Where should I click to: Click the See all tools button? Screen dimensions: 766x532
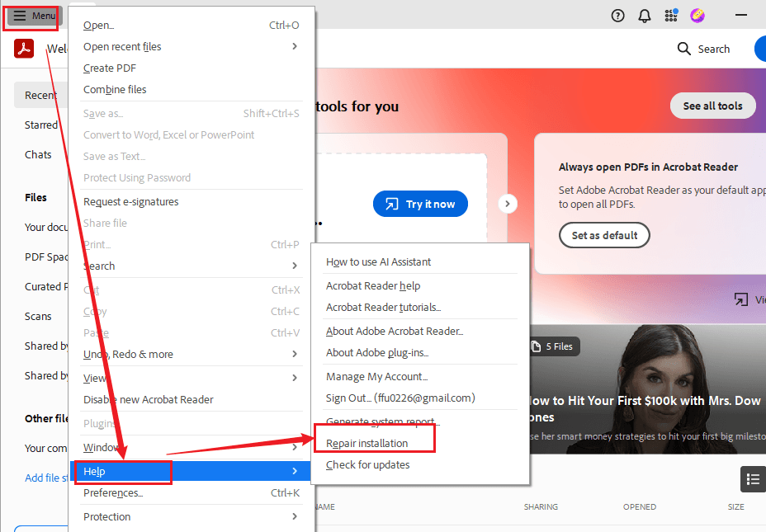click(712, 106)
